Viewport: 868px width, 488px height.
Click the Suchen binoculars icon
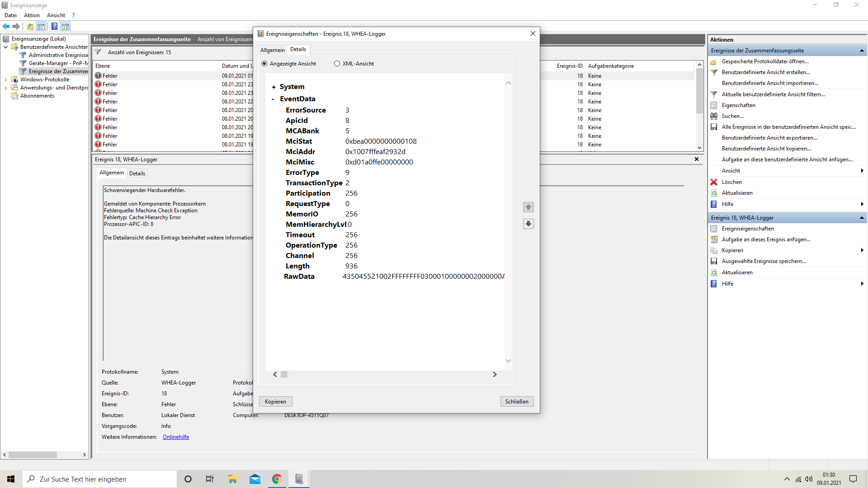[x=714, y=116]
